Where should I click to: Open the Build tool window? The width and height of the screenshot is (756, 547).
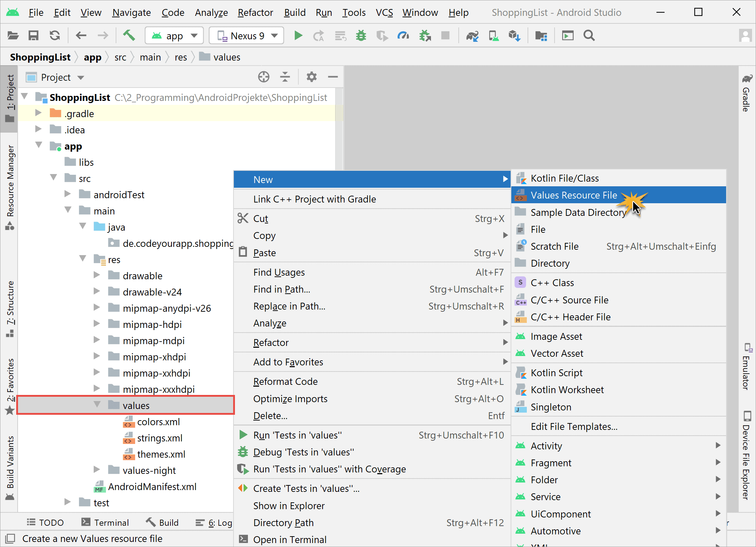click(x=162, y=522)
